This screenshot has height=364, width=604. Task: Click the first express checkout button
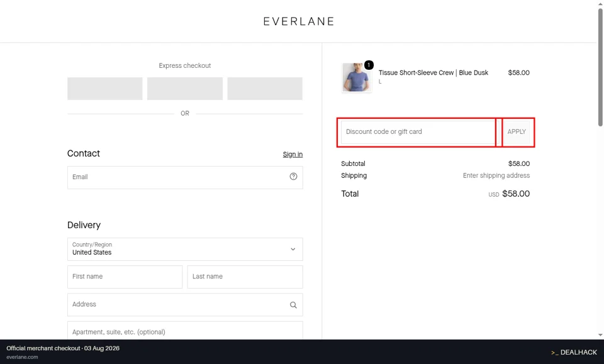(105, 89)
